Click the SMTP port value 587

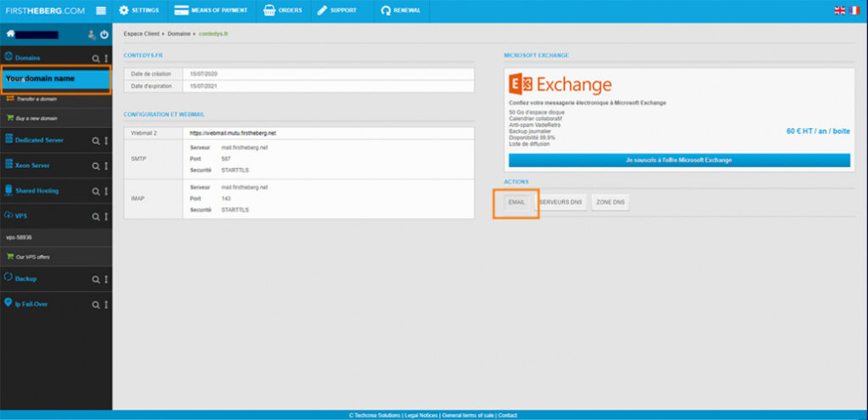coord(225,159)
